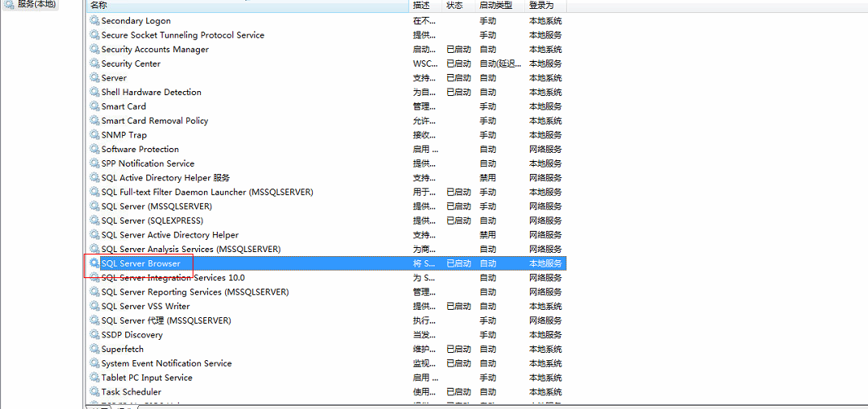Viewport: 868px width, 409px height.
Task: Click 手动 startup type of SNMP Trap
Action: [488, 135]
